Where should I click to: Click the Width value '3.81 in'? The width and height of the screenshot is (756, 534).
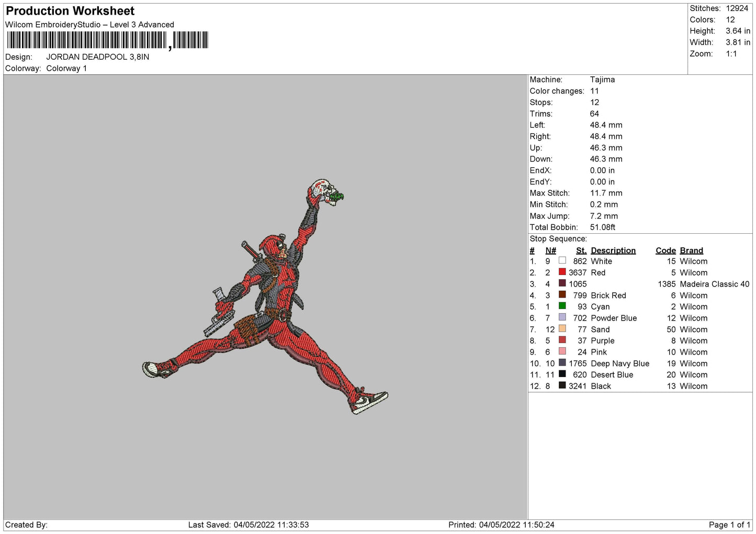click(738, 42)
